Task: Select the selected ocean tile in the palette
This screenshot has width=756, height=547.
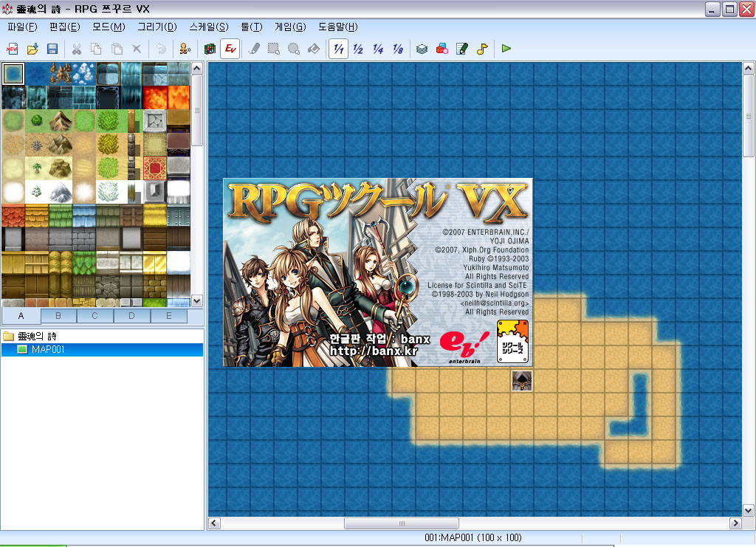Action: (13, 74)
